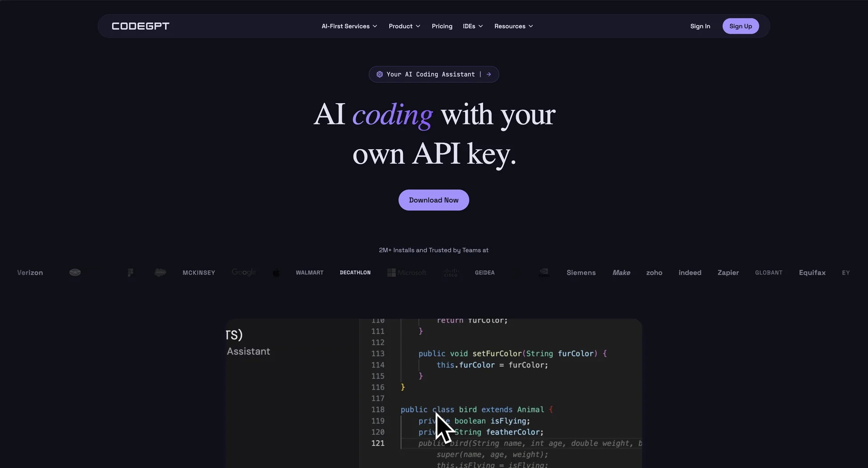This screenshot has height=468, width=868.
Task: Click the arrow icon in the assistant badge
Action: [489, 74]
